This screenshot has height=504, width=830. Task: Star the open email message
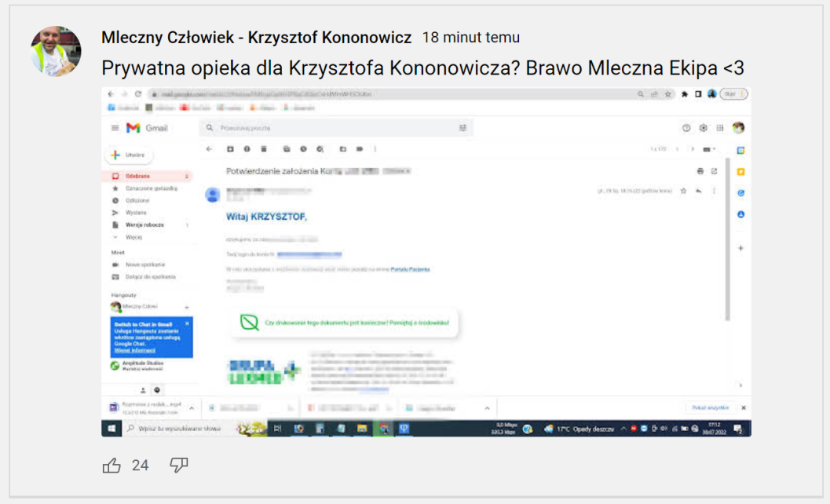click(684, 191)
